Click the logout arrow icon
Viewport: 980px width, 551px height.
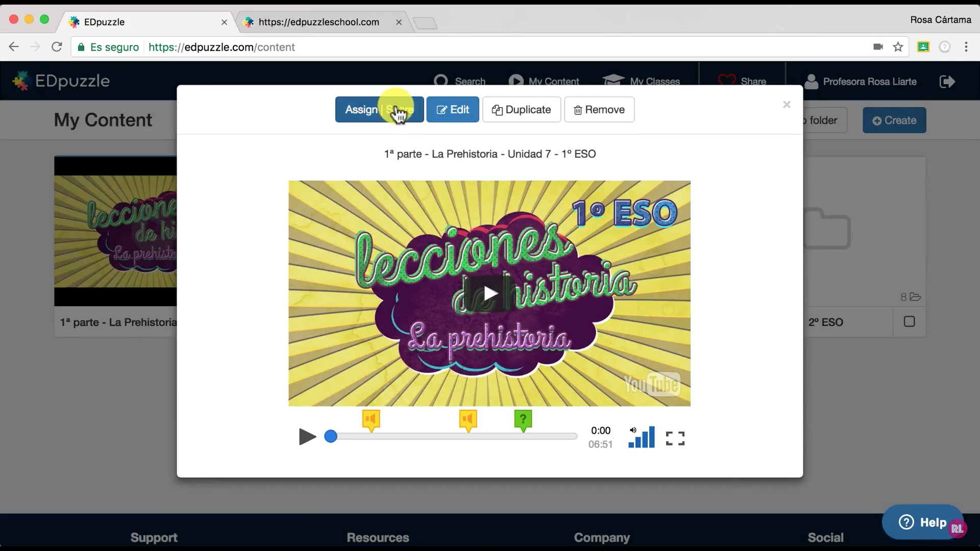coord(947,82)
